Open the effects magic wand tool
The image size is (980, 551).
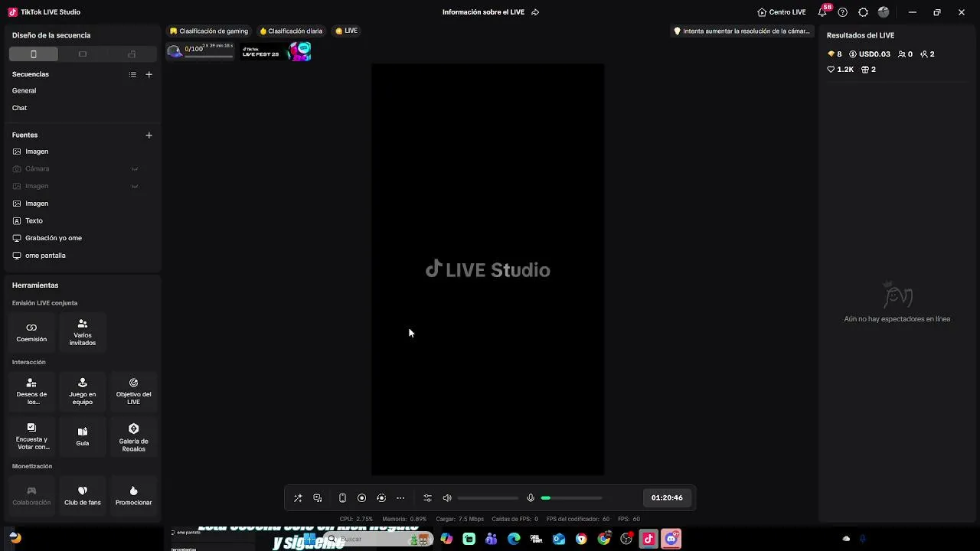click(298, 498)
